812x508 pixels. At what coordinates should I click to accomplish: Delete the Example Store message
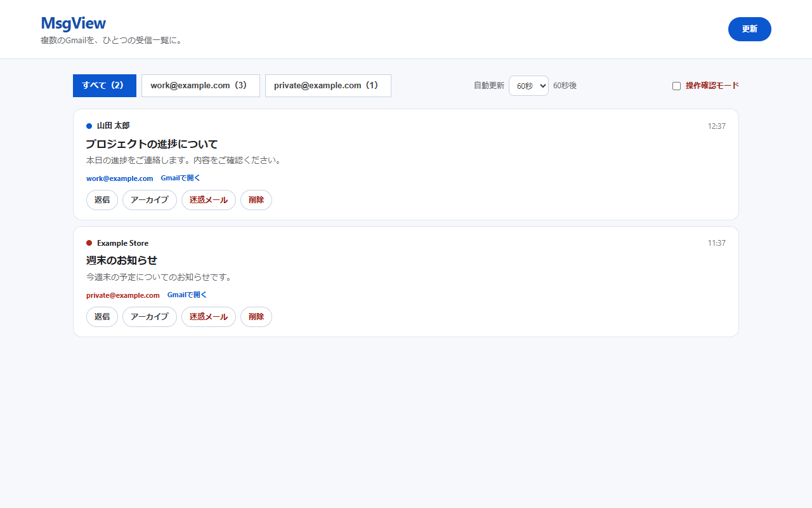click(x=256, y=317)
